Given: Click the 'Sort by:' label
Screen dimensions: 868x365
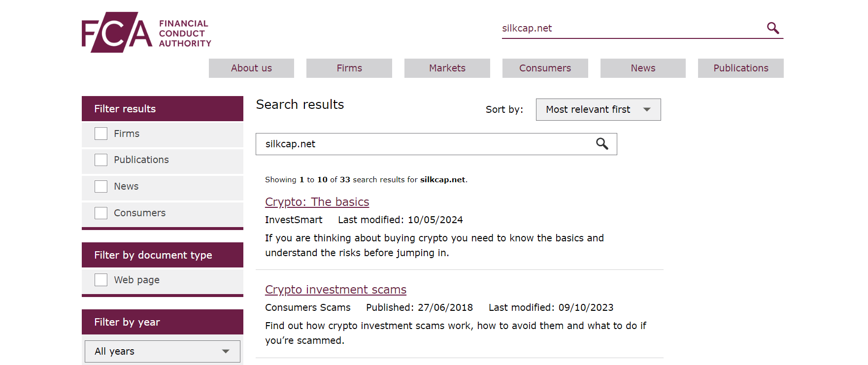Looking at the screenshot, I should [504, 109].
